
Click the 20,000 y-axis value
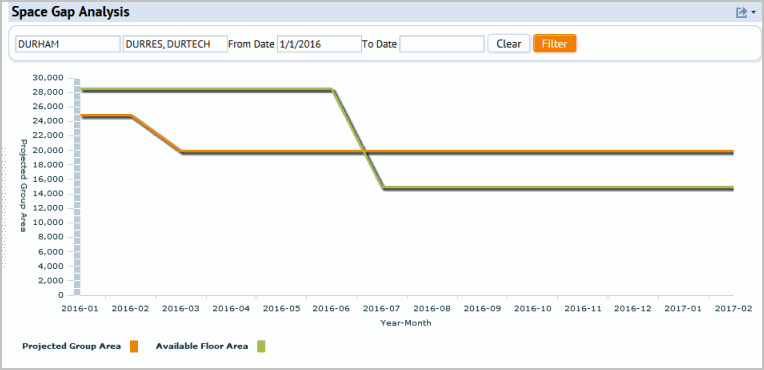48,150
